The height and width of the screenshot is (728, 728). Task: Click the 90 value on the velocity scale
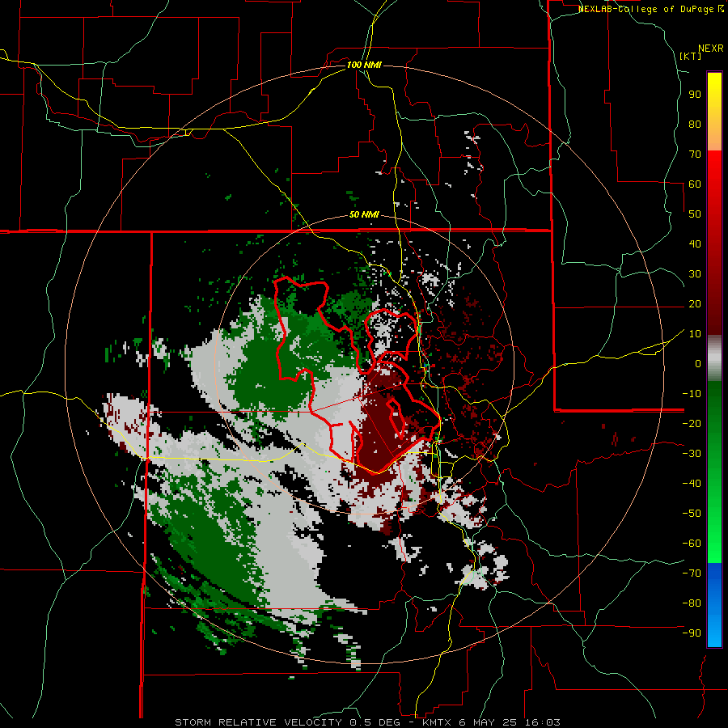(x=695, y=95)
